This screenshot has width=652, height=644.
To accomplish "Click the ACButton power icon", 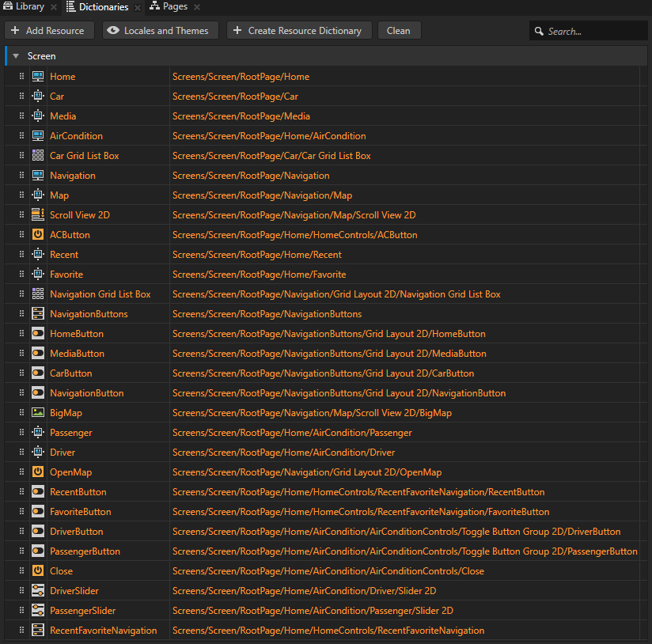I will pyautogui.click(x=38, y=235).
